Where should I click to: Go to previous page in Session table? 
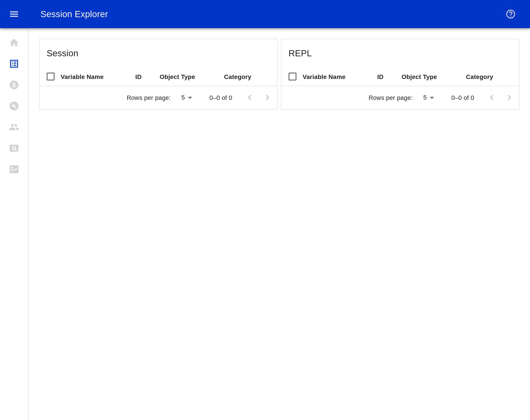(250, 98)
